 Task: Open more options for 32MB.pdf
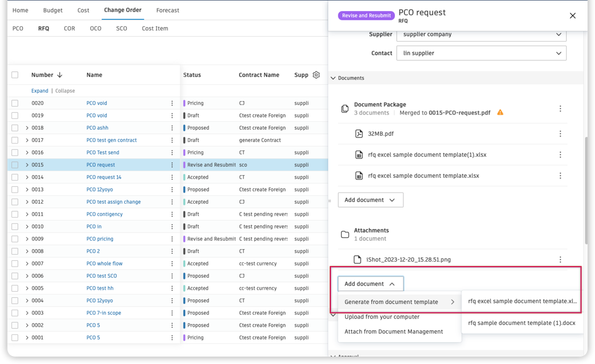[x=560, y=134]
